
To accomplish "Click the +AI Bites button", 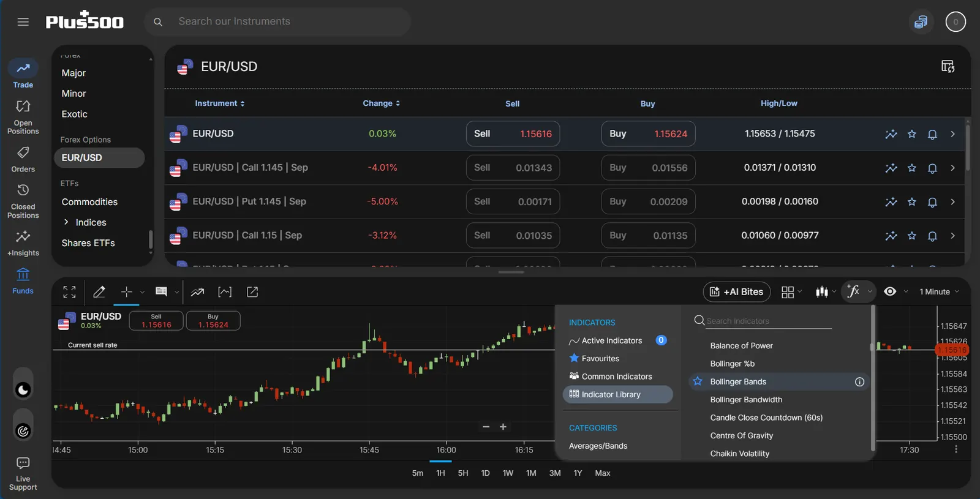I will [737, 292].
